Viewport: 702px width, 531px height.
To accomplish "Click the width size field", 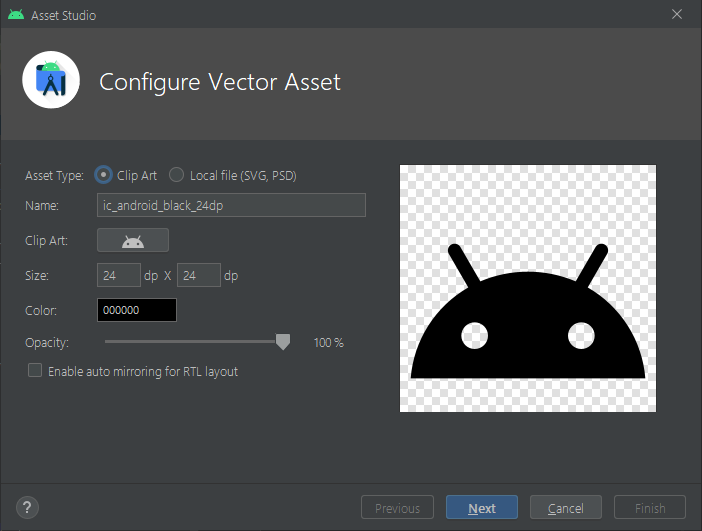I will tap(119, 275).
